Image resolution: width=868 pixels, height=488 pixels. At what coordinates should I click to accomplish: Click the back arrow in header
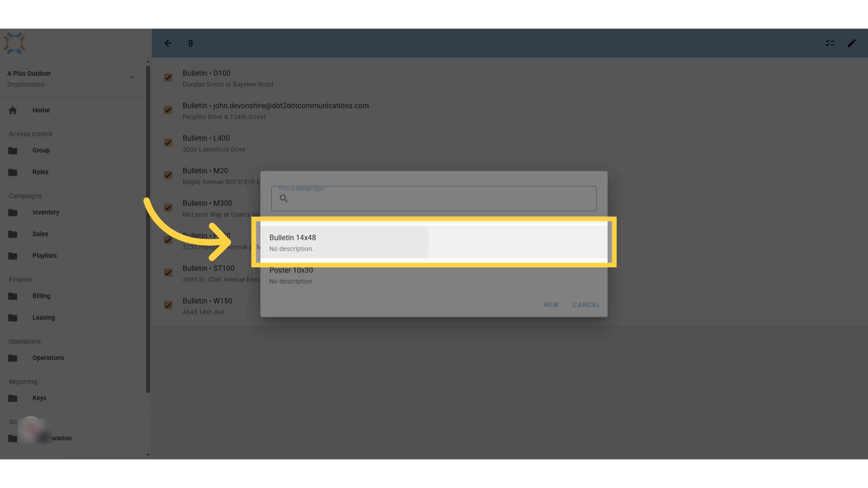[x=168, y=43]
